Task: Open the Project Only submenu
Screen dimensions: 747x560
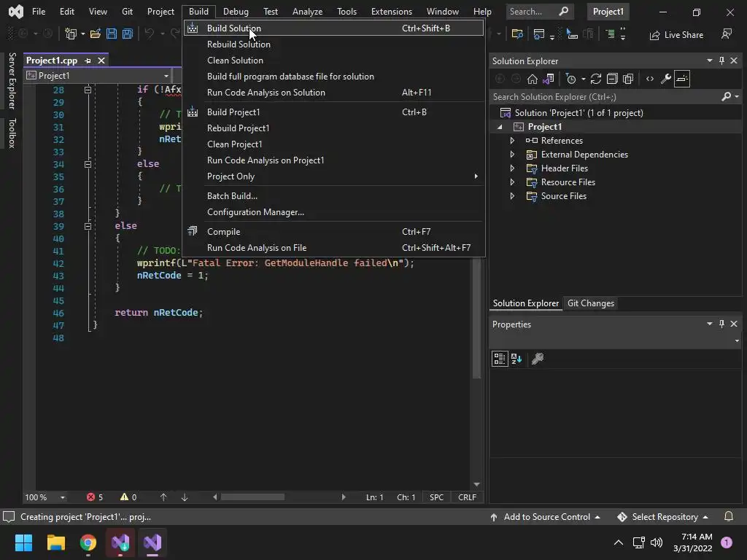Action: click(x=333, y=176)
